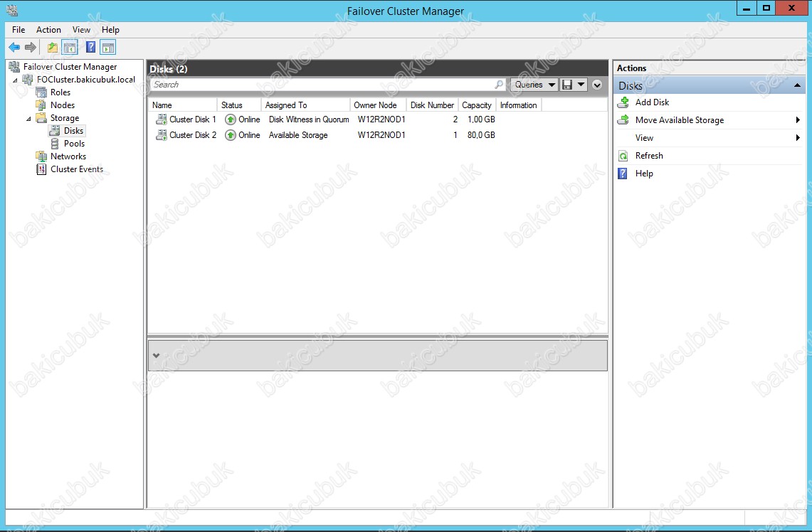Open the Action menu
The width and height of the screenshot is (812, 532).
[48, 29]
